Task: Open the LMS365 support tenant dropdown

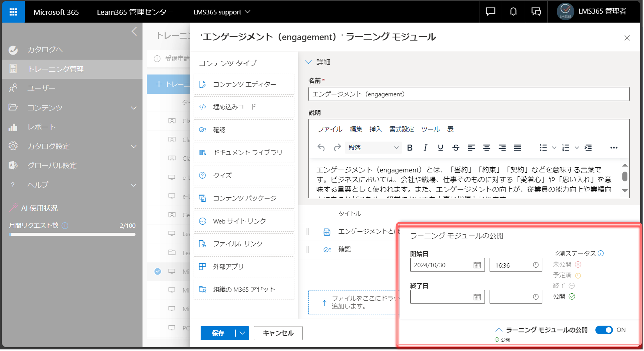Action: 222,12
